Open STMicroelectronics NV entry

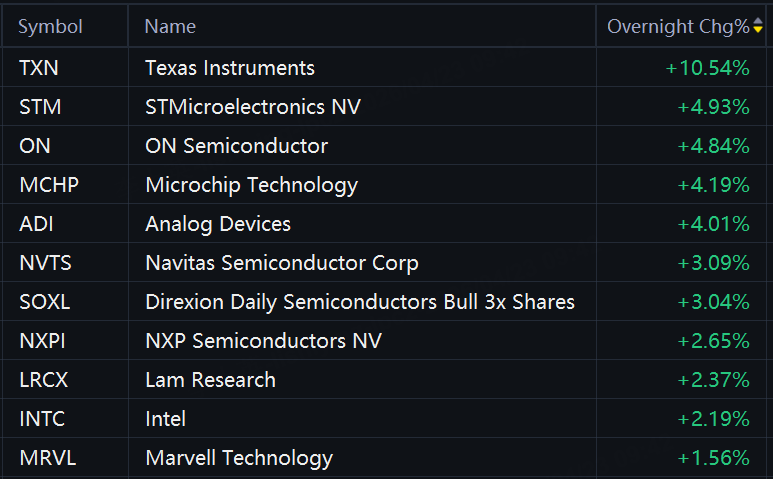pyautogui.click(x=253, y=107)
